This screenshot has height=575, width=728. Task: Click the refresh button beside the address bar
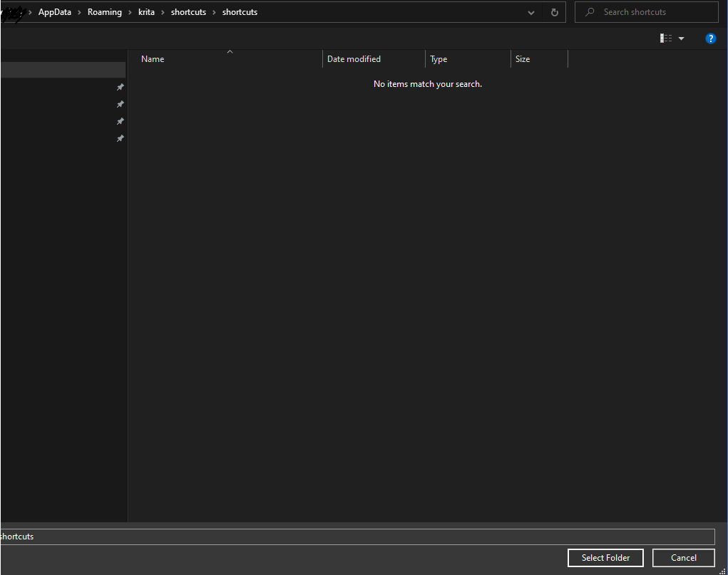(554, 12)
